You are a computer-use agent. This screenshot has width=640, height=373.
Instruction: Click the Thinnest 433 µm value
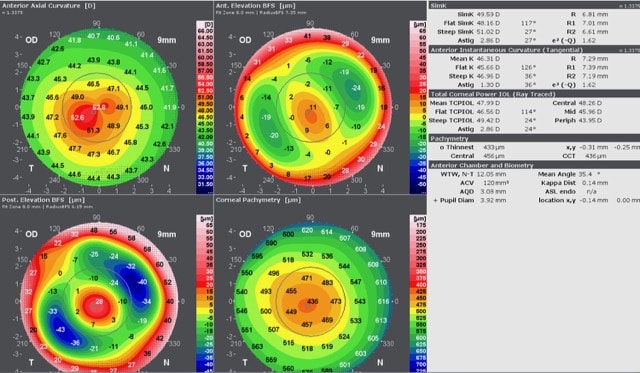(494, 147)
